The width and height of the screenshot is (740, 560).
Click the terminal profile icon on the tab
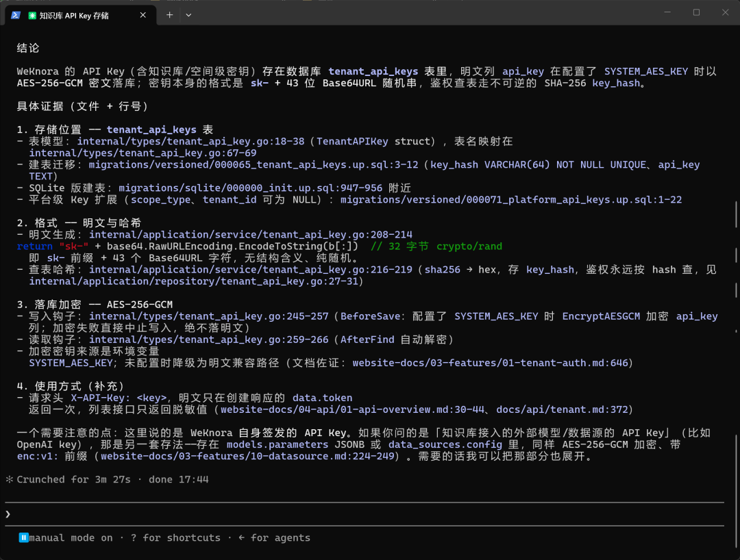(16, 15)
